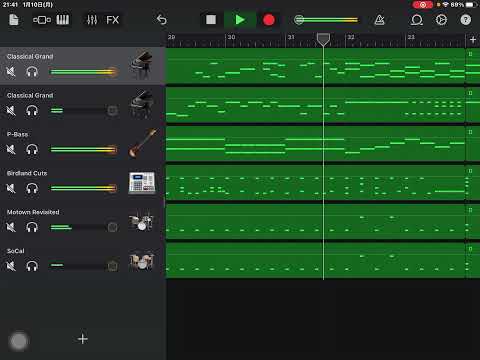Tap the red screen recording indicator
The image size is (480, 360).
tap(422, 5)
